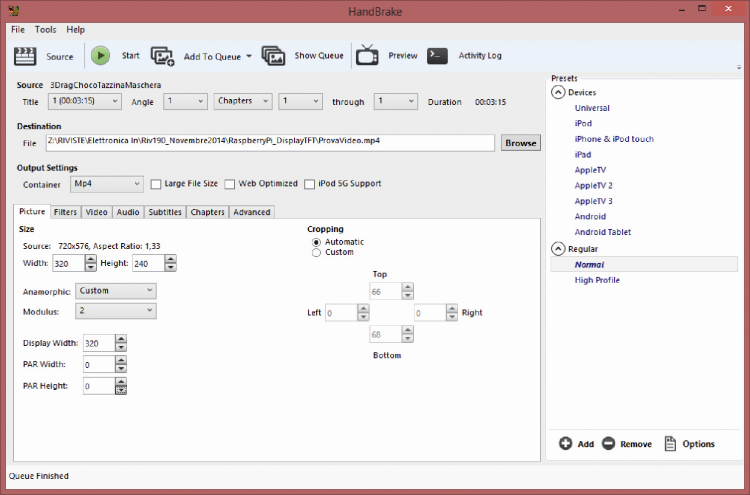This screenshot has height=495, width=750.
Task: Click the Display Width stepper arrows
Action: 121,343
